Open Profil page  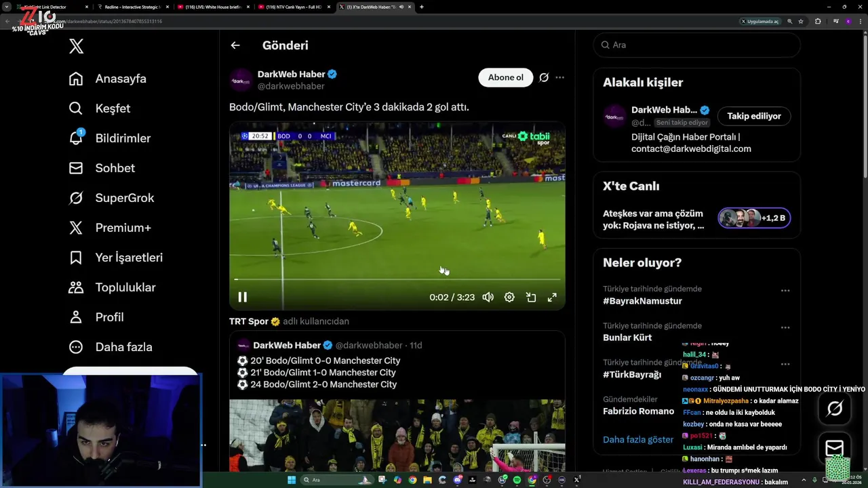[x=96, y=317]
